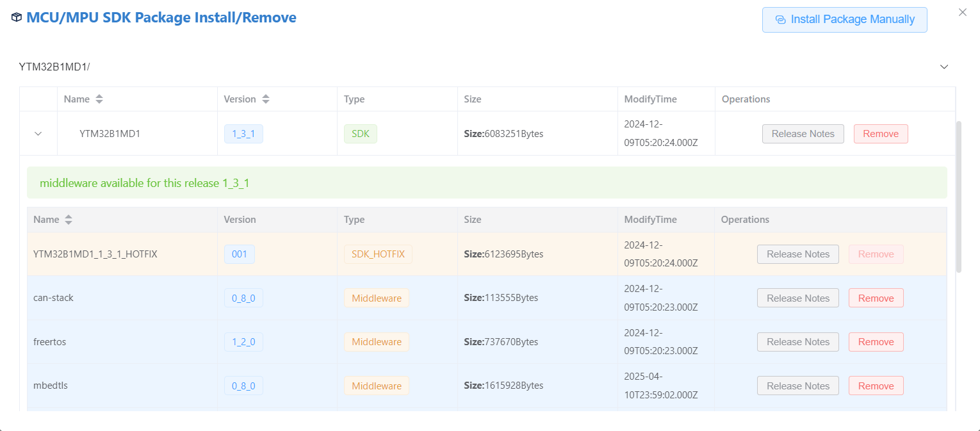Close the SDK package dialog

962,12
